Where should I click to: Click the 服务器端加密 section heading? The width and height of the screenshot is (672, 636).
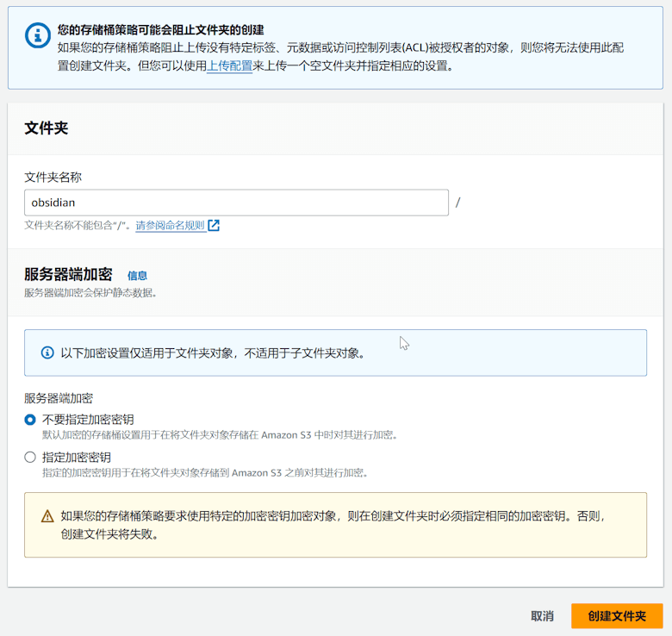coord(68,275)
